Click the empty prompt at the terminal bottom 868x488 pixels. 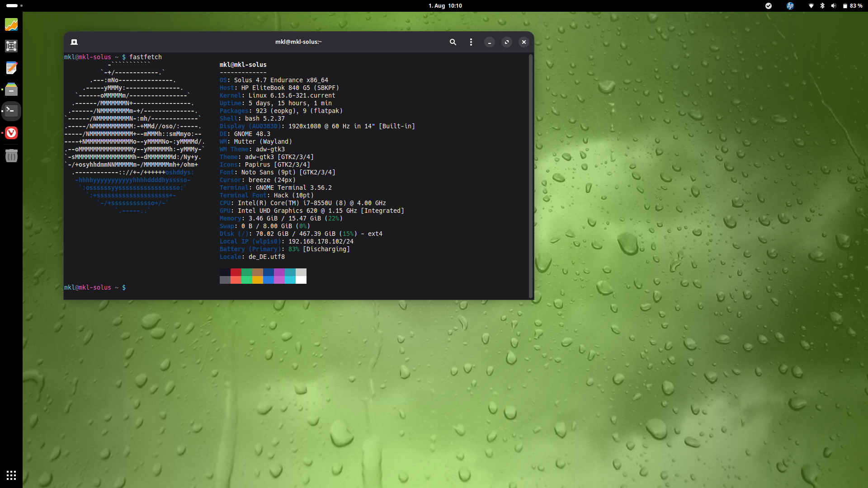pos(95,287)
